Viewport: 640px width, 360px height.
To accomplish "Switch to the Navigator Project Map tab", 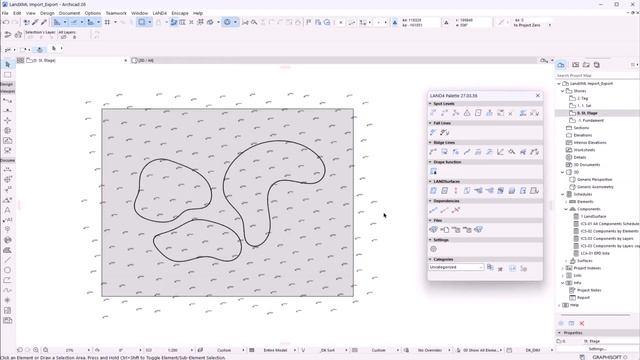I will click(561, 65).
